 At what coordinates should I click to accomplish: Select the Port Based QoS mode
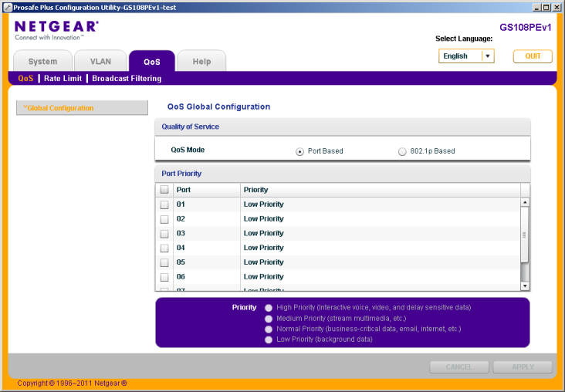point(299,152)
